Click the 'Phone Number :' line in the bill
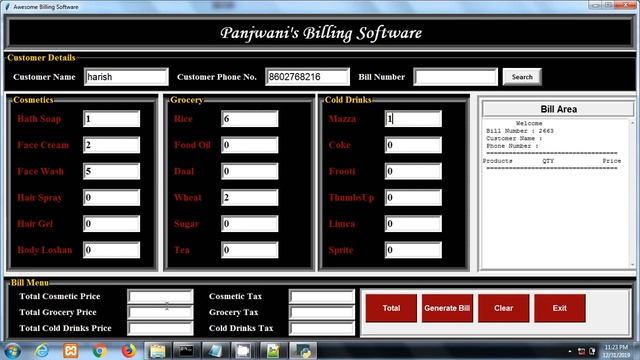The width and height of the screenshot is (640, 360). point(512,146)
